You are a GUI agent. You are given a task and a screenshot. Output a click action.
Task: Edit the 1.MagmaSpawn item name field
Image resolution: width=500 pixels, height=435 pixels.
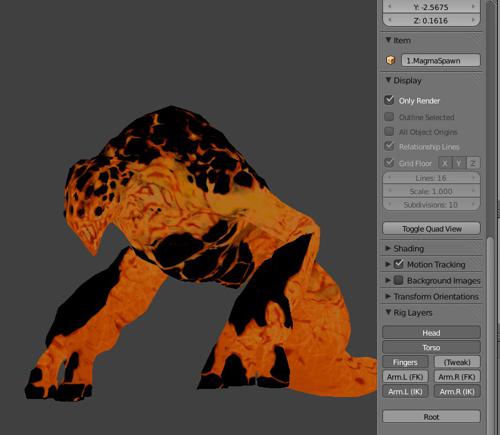coord(441,60)
